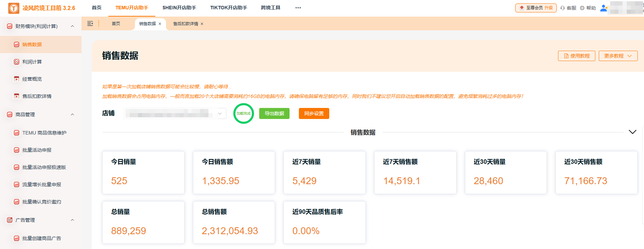Select the TEMU开店助手 top menu

click(x=132, y=8)
